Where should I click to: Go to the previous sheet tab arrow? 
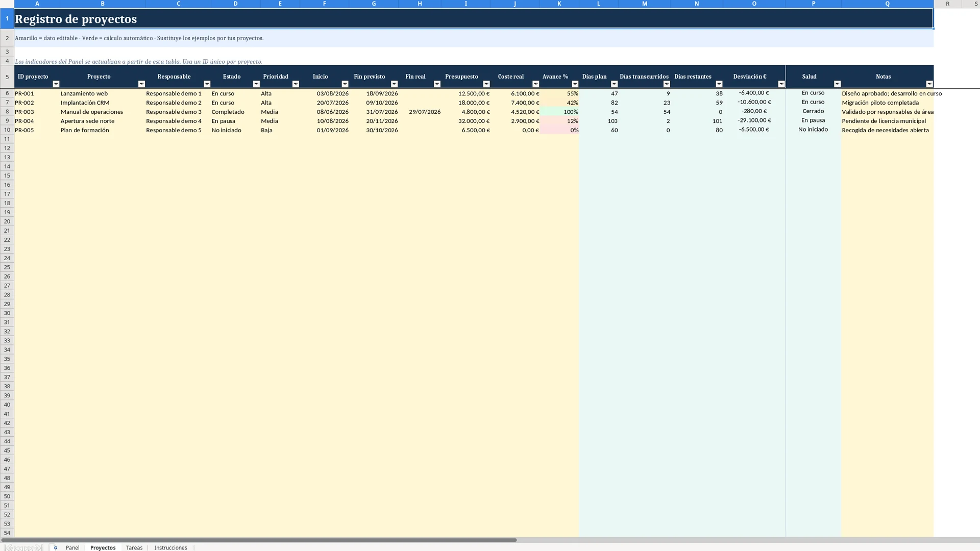(19, 547)
